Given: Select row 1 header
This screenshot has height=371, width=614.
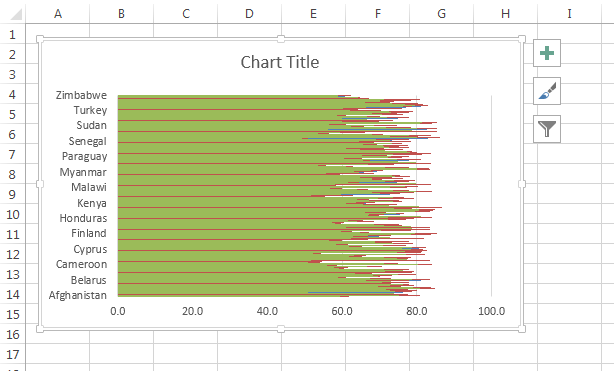Looking at the screenshot, I should (x=13, y=34).
